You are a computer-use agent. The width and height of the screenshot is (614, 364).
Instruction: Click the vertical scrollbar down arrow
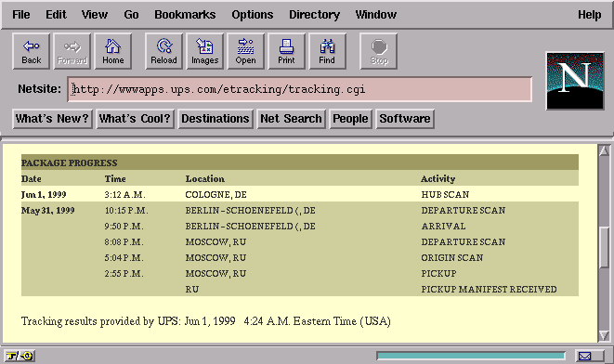604,336
